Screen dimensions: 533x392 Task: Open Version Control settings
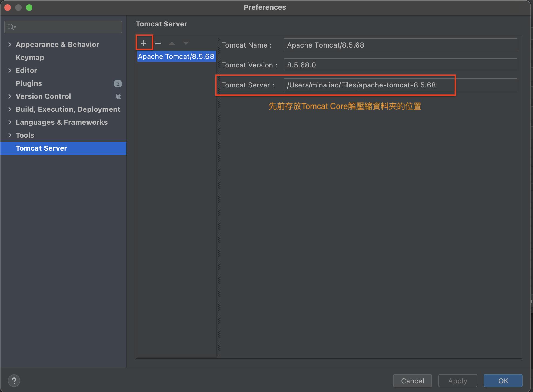(x=43, y=96)
